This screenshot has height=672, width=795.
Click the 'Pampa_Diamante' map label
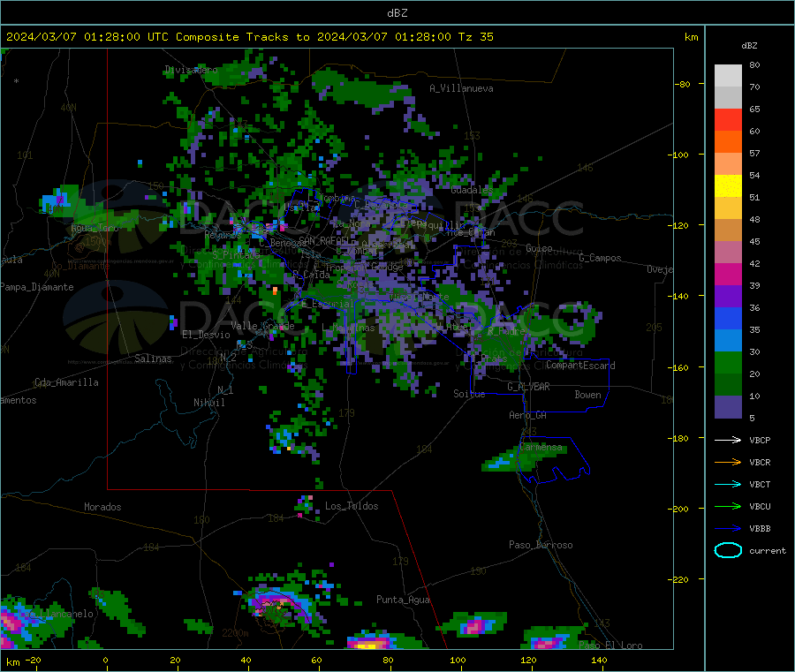(x=37, y=287)
